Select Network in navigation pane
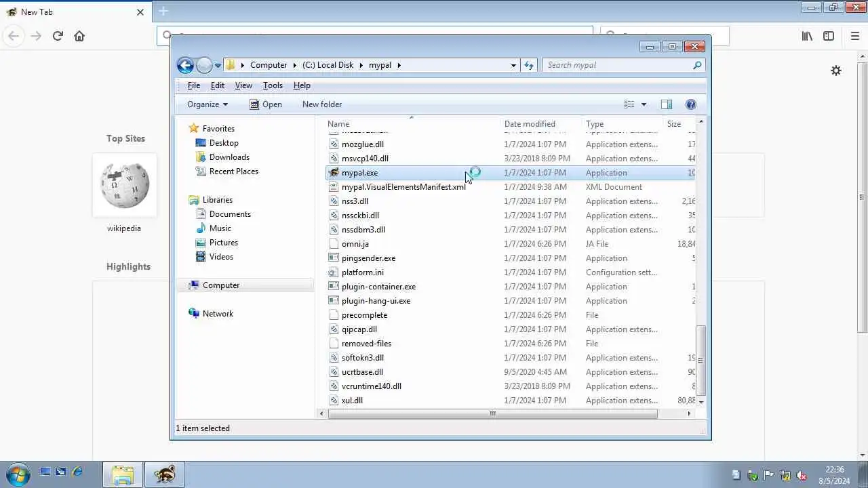This screenshot has height=488, width=868. pos(218,314)
